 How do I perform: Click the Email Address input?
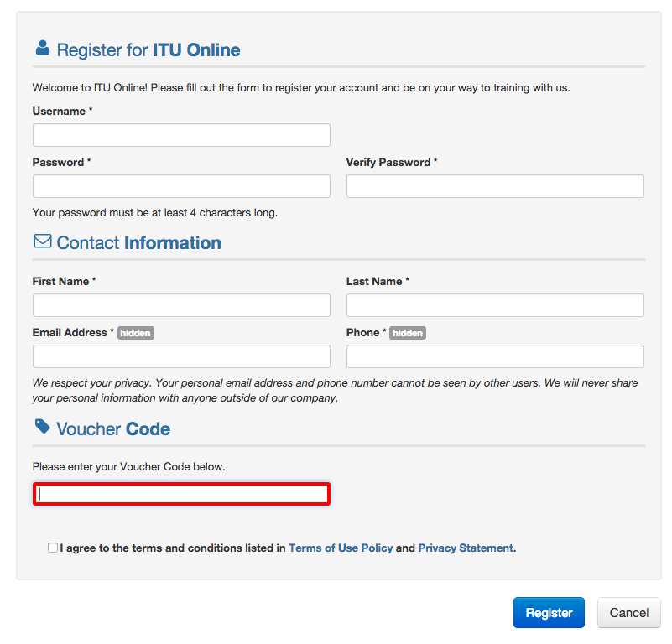(181, 356)
